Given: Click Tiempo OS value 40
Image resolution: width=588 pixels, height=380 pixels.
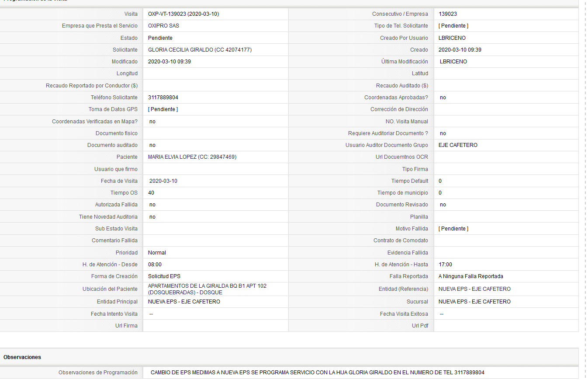Looking at the screenshot, I should click(151, 193).
